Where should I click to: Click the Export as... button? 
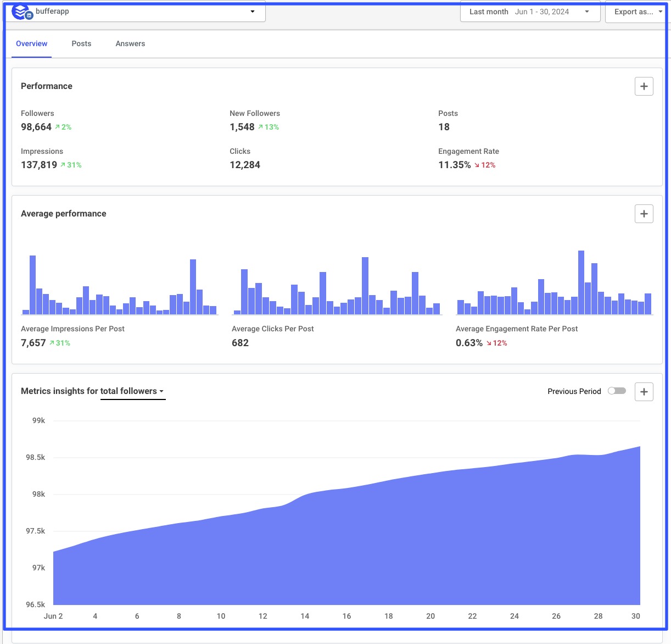[633, 12]
